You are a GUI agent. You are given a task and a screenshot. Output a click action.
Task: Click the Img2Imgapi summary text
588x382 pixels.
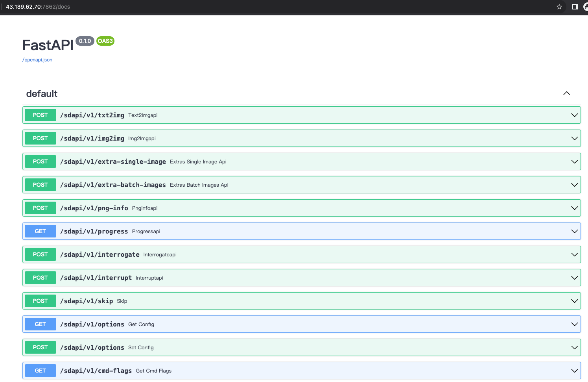click(142, 139)
